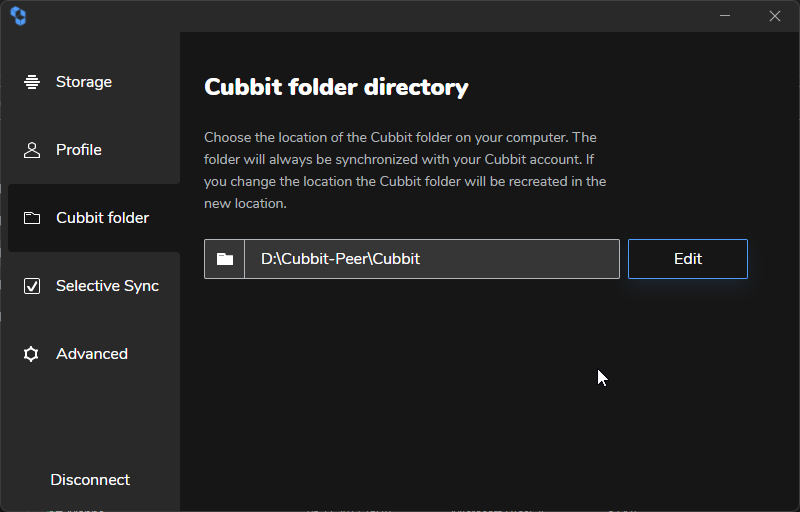
Task: Click the D:\Cubbit-Peer\Cubbit path field
Action: tap(432, 259)
